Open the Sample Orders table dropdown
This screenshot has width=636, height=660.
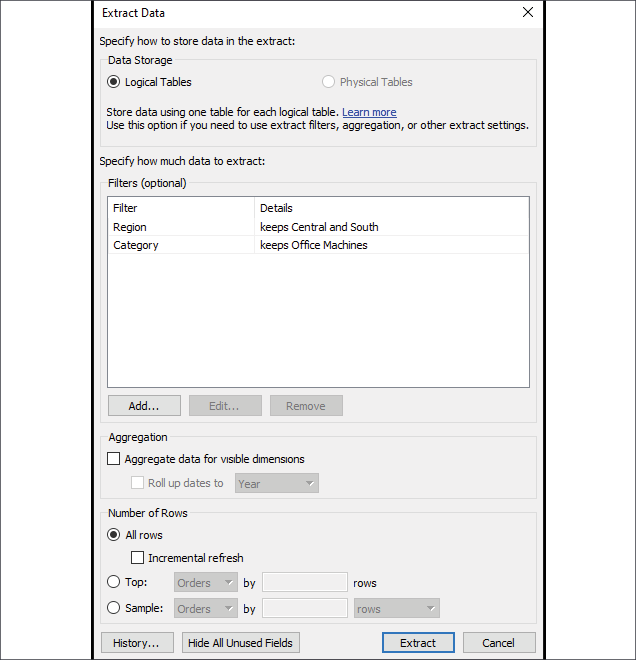pyautogui.click(x=206, y=608)
